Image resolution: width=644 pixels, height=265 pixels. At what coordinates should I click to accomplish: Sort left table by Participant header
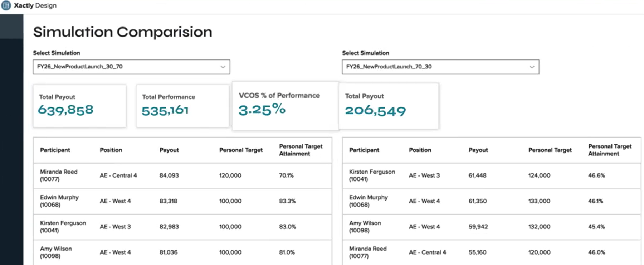(x=55, y=150)
